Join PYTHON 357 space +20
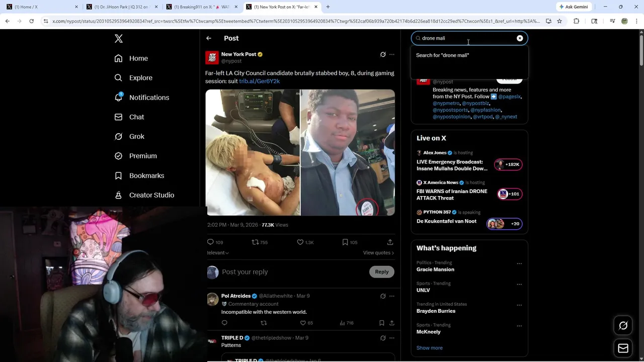 pyautogui.click(x=505, y=224)
